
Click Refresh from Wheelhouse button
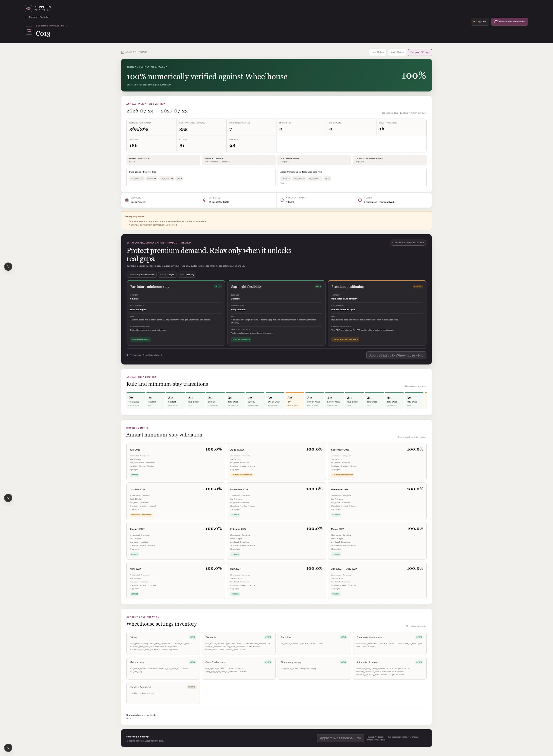coord(510,21)
